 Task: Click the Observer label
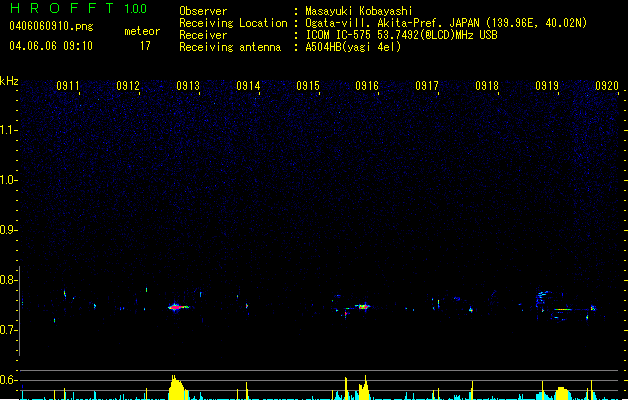(x=203, y=11)
